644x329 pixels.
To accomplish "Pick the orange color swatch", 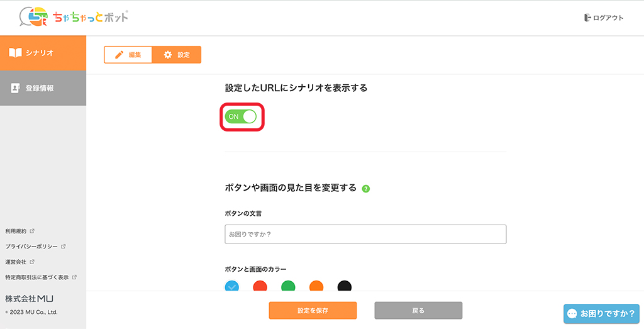I will [316, 287].
